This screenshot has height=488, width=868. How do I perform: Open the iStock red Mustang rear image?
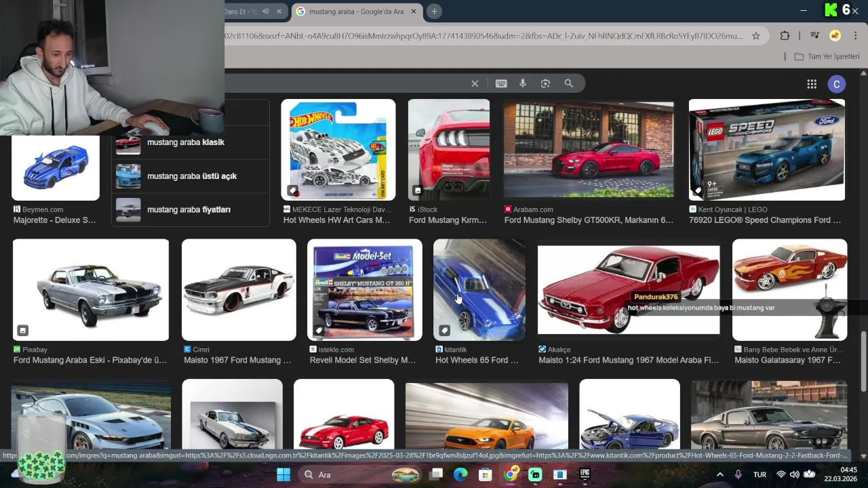click(449, 150)
